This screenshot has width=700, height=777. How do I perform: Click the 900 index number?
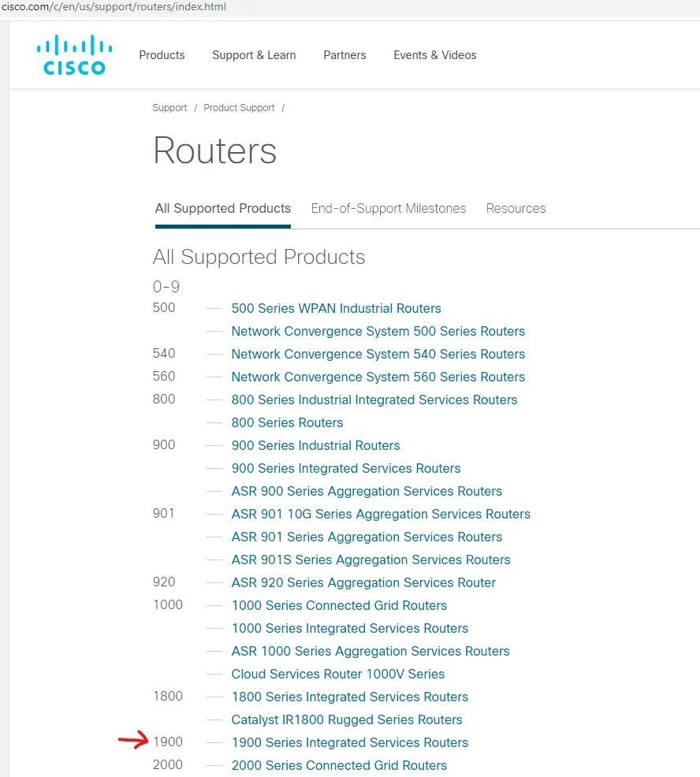164,444
